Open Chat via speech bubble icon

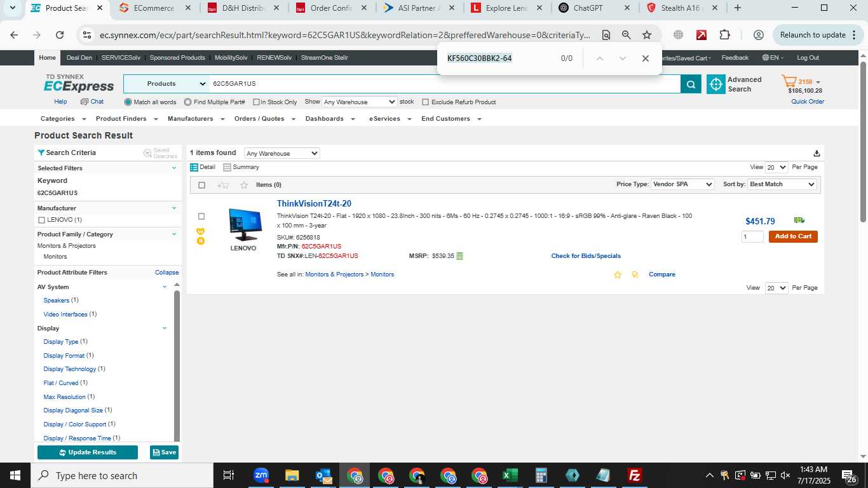(85, 102)
